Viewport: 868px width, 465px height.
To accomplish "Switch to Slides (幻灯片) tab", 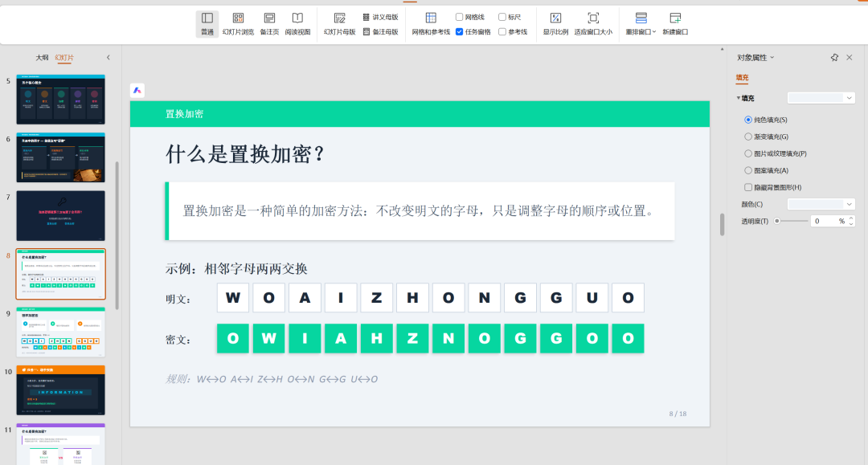I will click(64, 58).
